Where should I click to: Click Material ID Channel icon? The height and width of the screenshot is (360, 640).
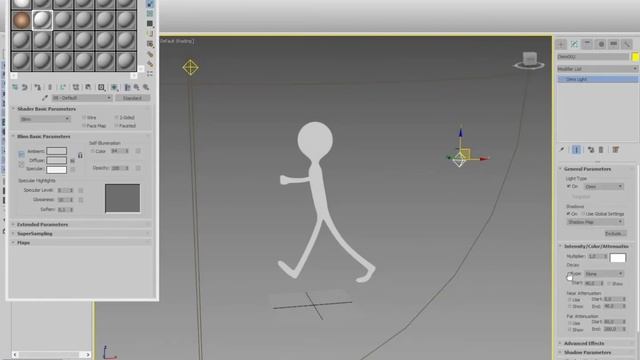tap(101, 87)
